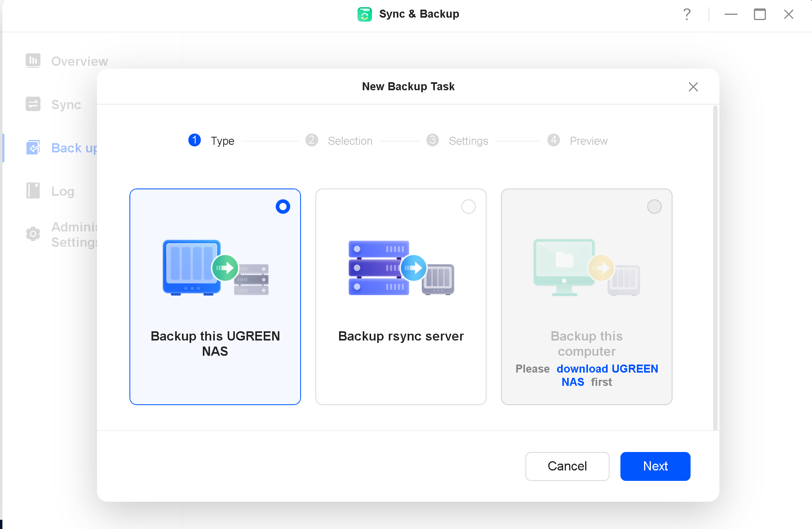
Task: Choose Backup rsync server radio button
Action: (x=469, y=207)
